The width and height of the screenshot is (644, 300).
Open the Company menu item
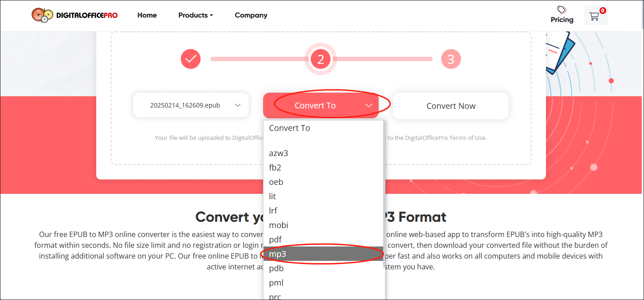tap(251, 15)
